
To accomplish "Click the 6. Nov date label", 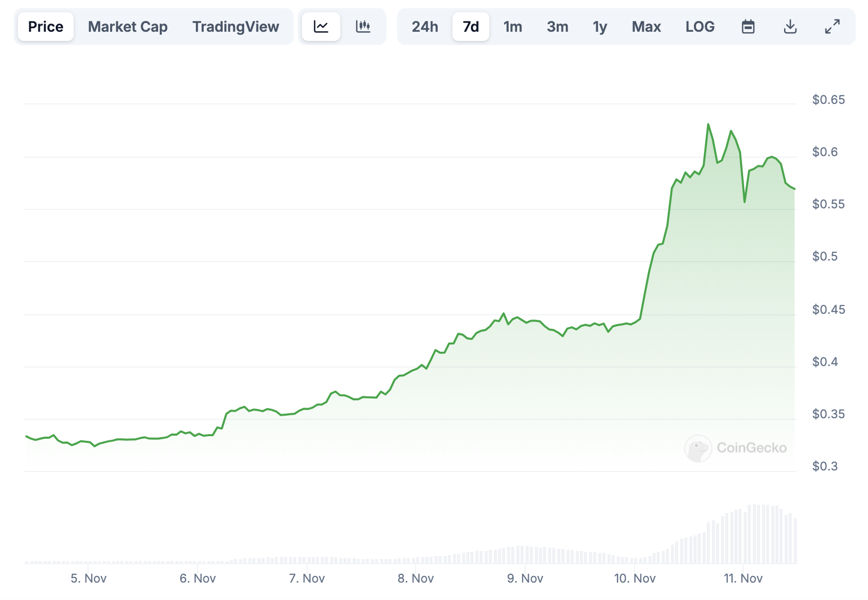I will click(x=198, y=578).
